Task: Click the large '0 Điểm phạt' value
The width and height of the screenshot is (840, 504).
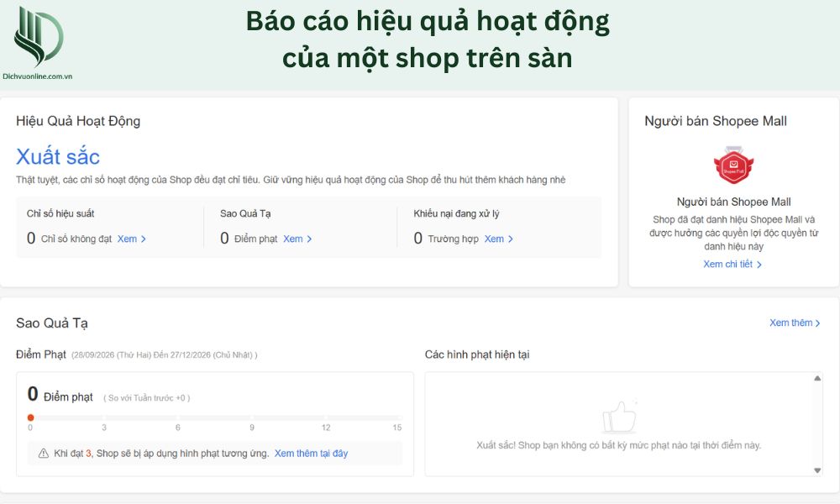Action: point(60,395)
